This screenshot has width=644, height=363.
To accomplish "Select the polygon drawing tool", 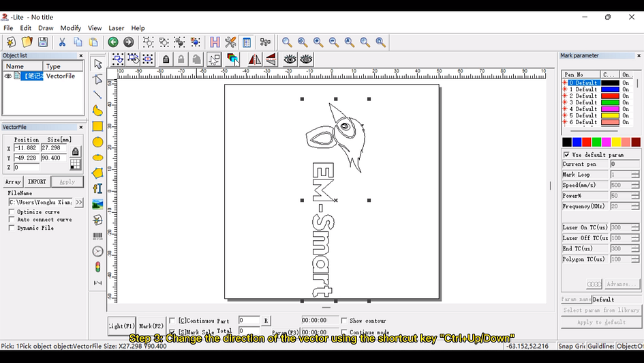I will pyautogui.click(x=97, y=173).
